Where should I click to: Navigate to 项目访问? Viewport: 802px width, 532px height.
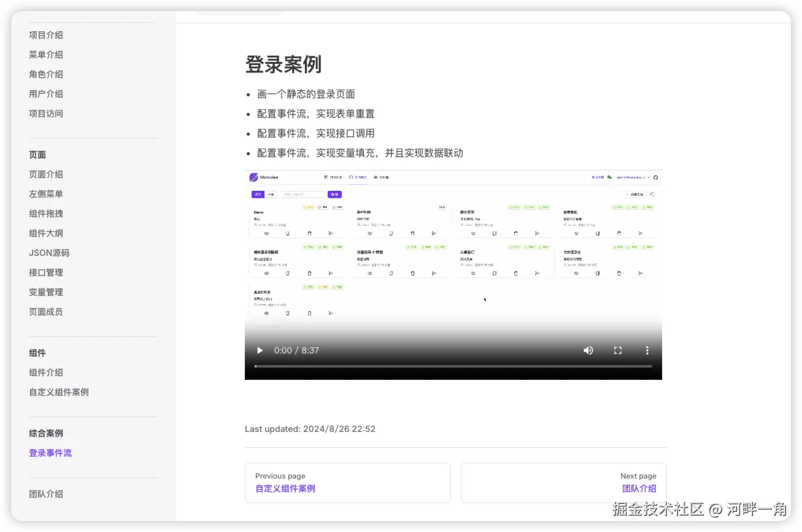point(46,114)
